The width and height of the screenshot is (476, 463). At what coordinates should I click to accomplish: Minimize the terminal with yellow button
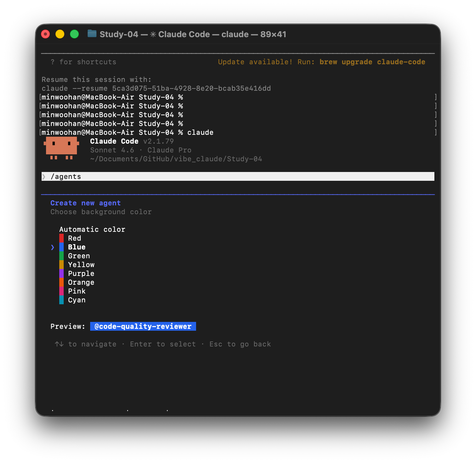coord(60,34)
